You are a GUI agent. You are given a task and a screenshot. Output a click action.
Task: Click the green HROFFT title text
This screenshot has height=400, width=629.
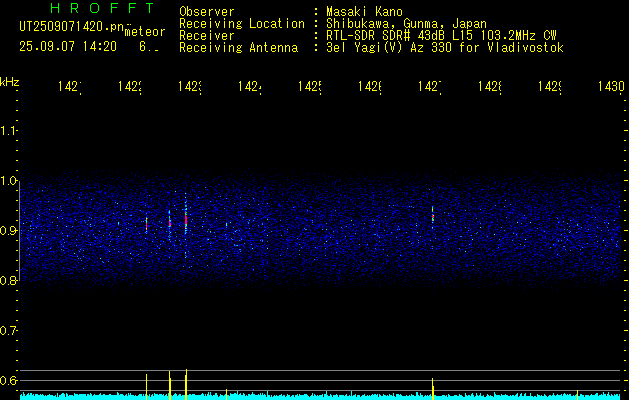(103, 8)
